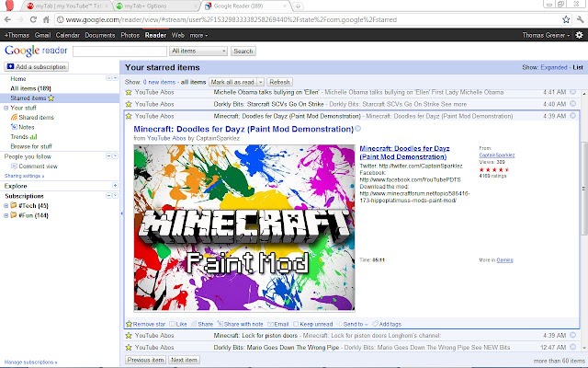Open the Minecraft Paint Mod video thumbnail
Screen dimensions: 588x368
coord(244,227)
